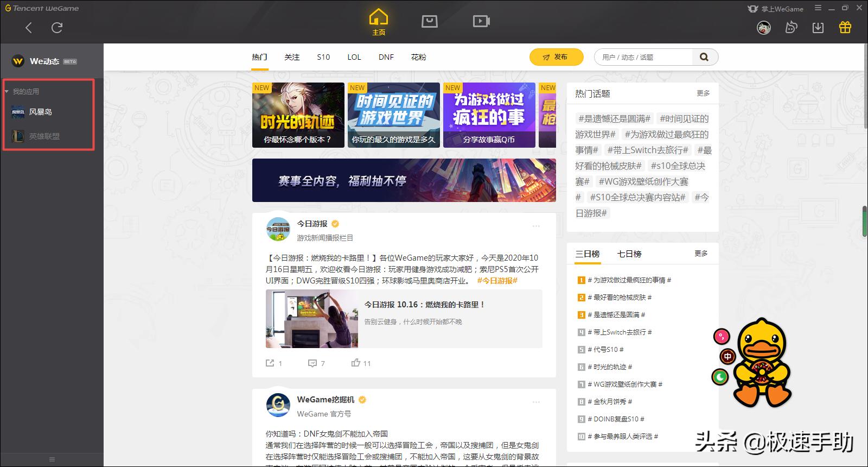This screenshot has width=868, height=467.
Task: Open WeGame挖掘机 author avatar
Action: click(278, 405)
